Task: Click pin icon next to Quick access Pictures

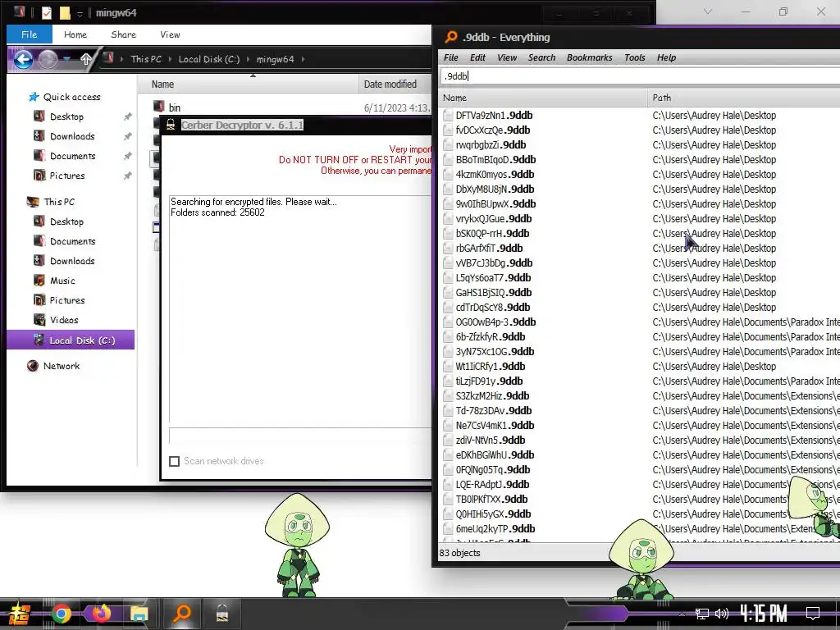Action: tap(127, 176)
